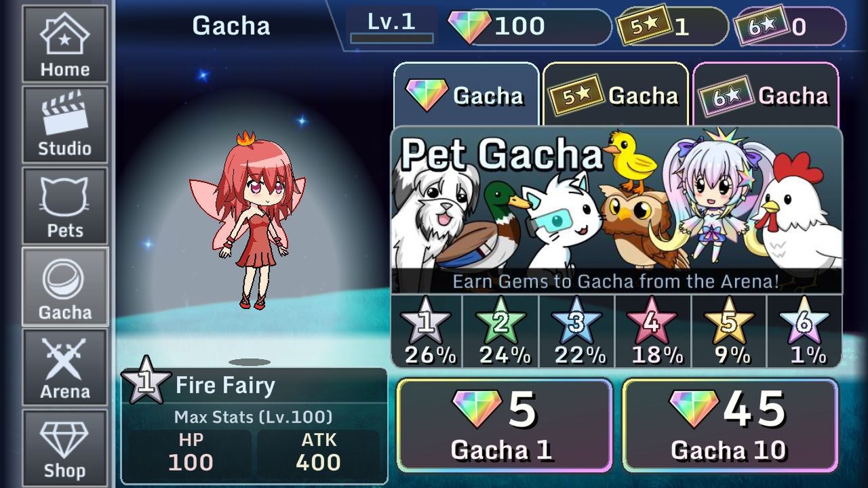Switch to the 5-star Gacha tab
868x488 pixels.
pos(616,95)
